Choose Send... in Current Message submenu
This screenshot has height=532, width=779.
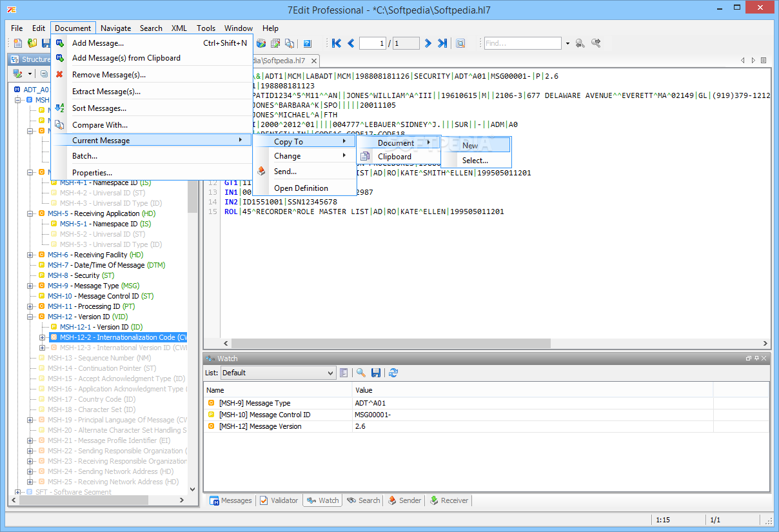pos(304,172)
